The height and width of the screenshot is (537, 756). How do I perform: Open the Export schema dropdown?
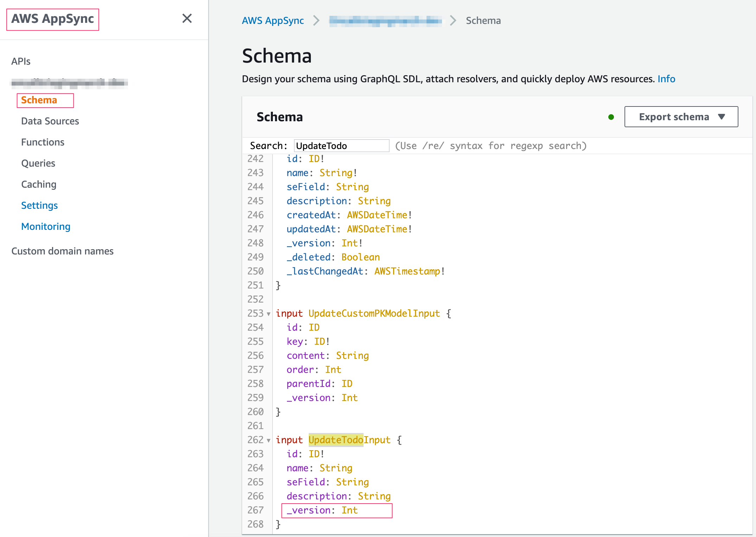[680, 117]
